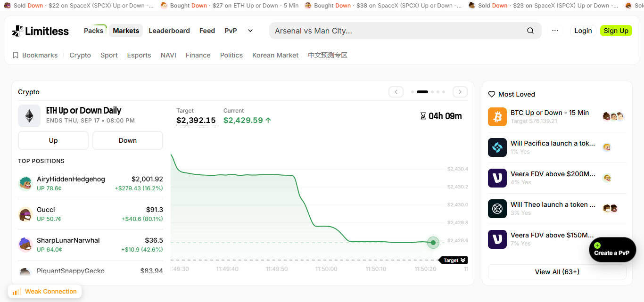Click the Sign Up button

(x=616, y=31)
